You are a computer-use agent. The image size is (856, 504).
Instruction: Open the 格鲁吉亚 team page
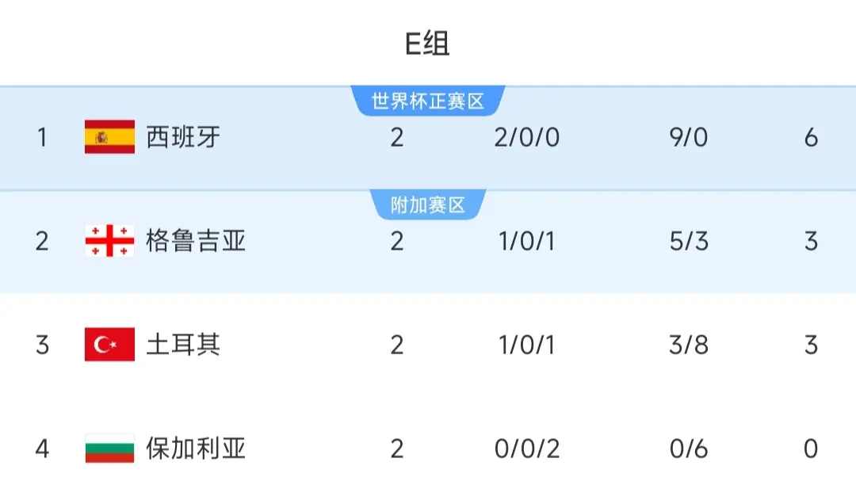(x=196, y=241)
